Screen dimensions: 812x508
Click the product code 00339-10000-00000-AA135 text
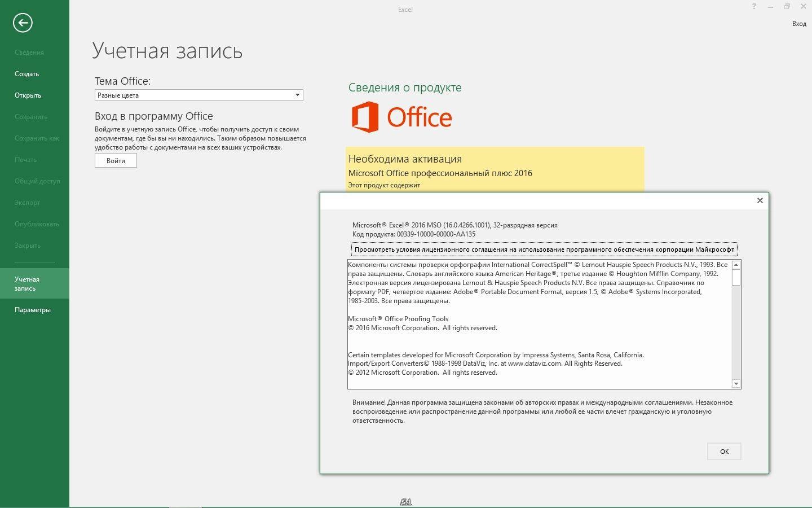436,234
